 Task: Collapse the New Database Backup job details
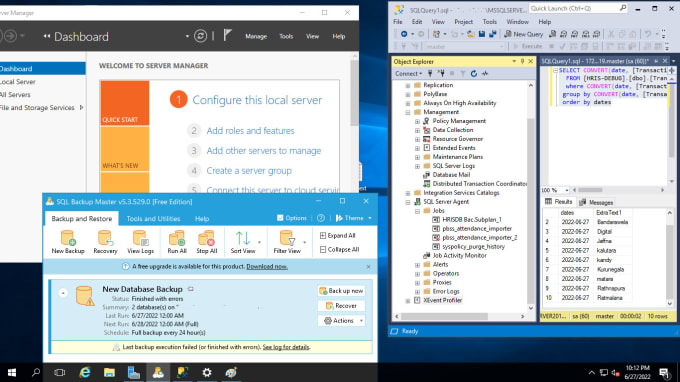pyautogui.click(x=63, y=293)
